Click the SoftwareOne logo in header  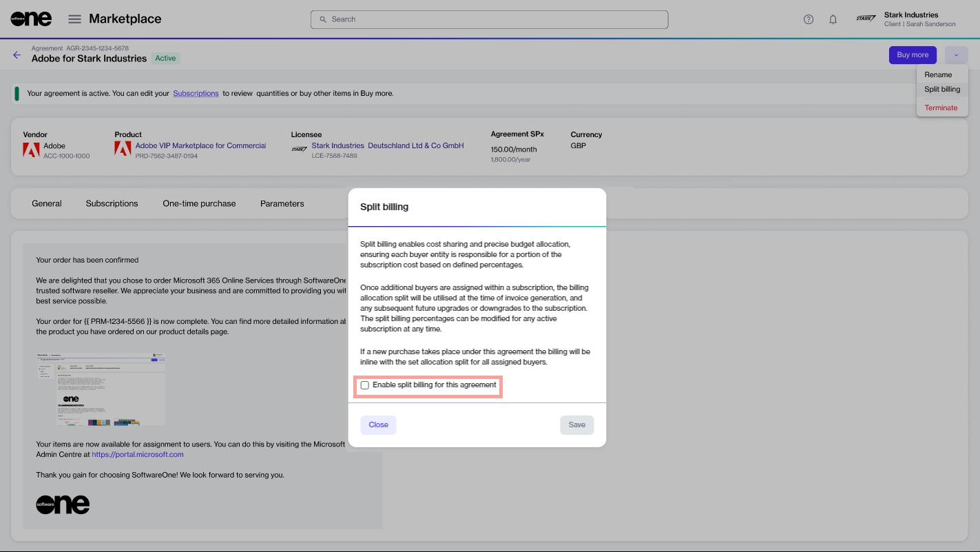point(31,19)
